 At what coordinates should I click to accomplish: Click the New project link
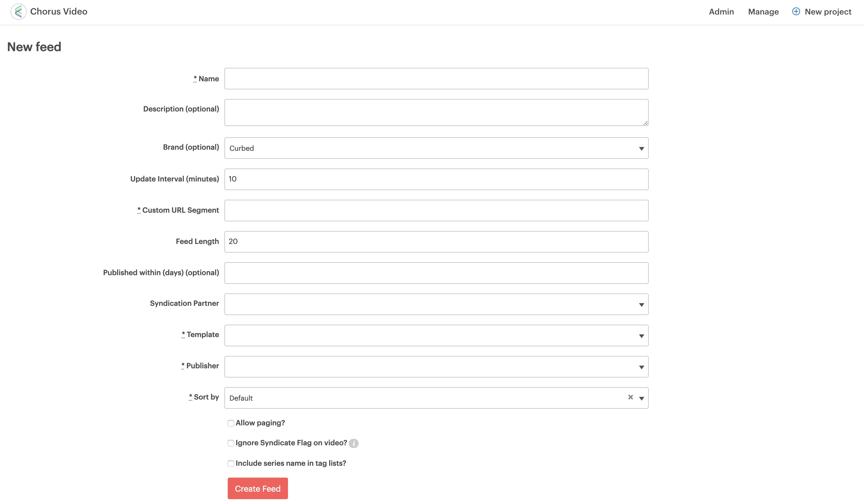point(828,12)
